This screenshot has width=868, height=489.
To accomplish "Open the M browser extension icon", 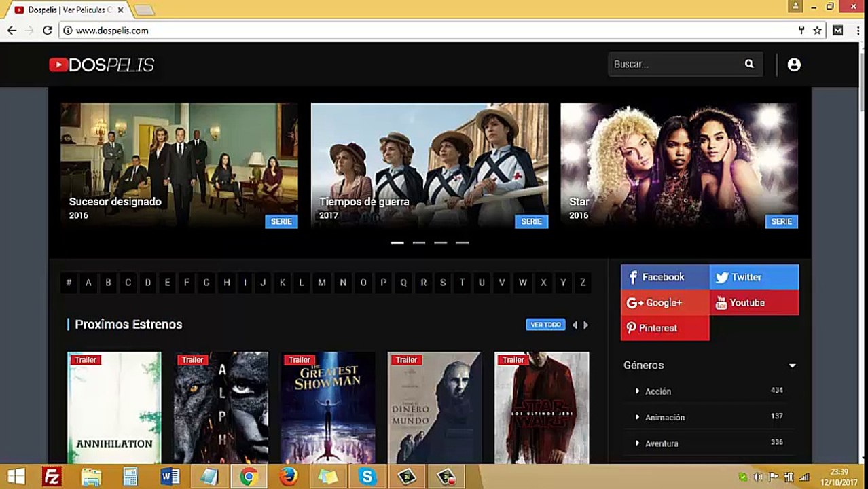I will tap(837, 31).
